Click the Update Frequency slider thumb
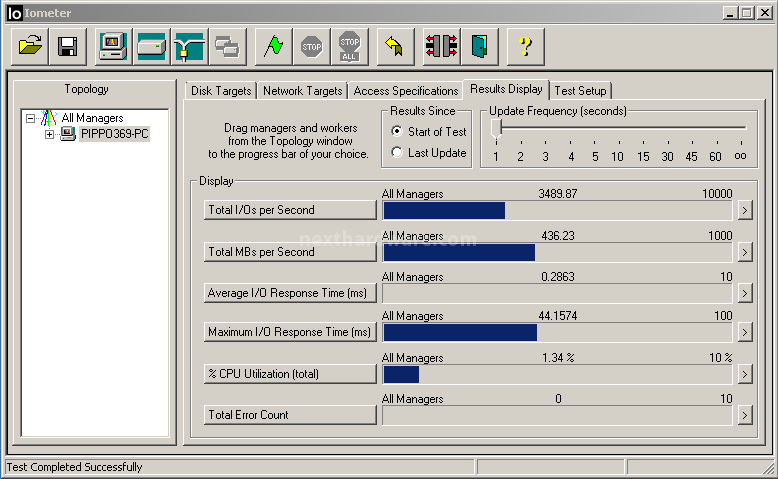The height and width of the screenshot is (479, 778). pyautogui.click(x=496, y=129)
